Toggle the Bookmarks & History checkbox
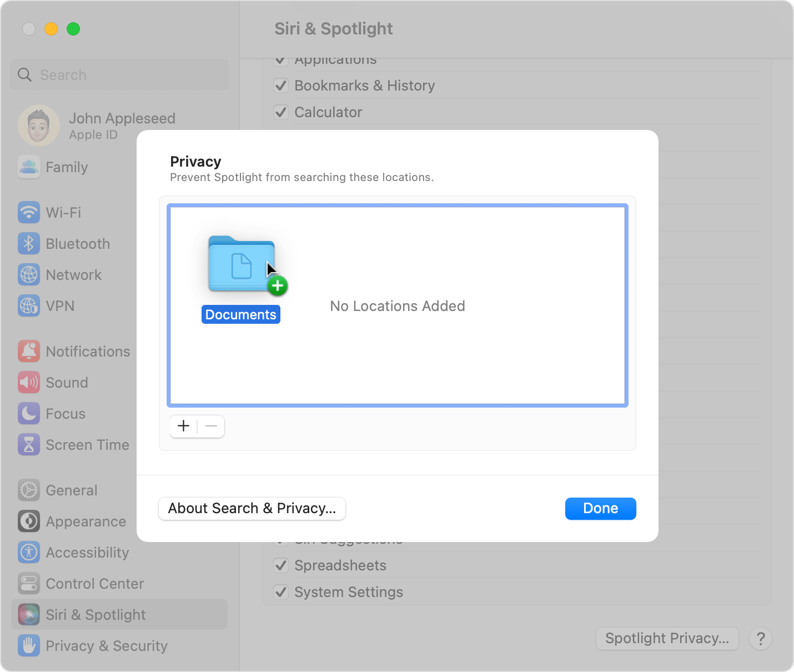This screenshot has width=794, height=672. tap(281, 86)
